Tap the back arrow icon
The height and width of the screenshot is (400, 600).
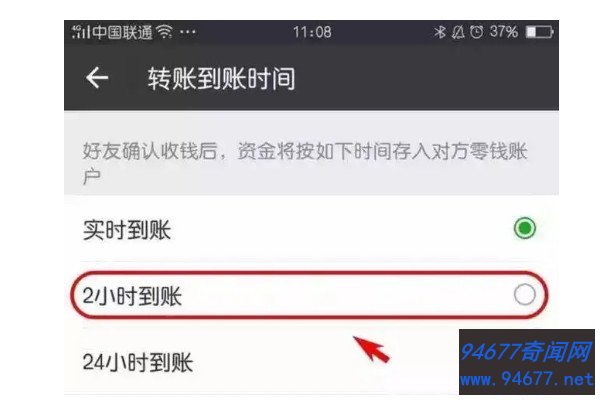[97, 78]
